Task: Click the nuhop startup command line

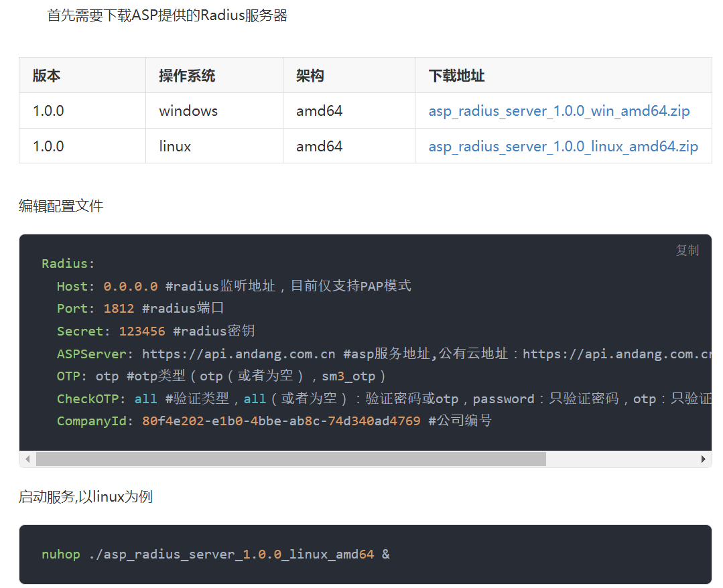Action: (x=215, y=555)
